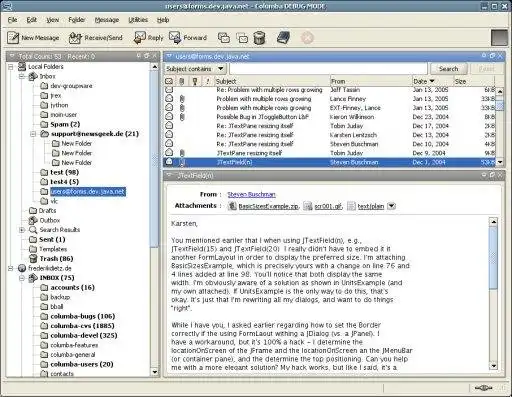Viewport: 512px width, 397px height.
Task: Click the Date column sort arrow
Action: pyautogui.click(x=432, y=81)
